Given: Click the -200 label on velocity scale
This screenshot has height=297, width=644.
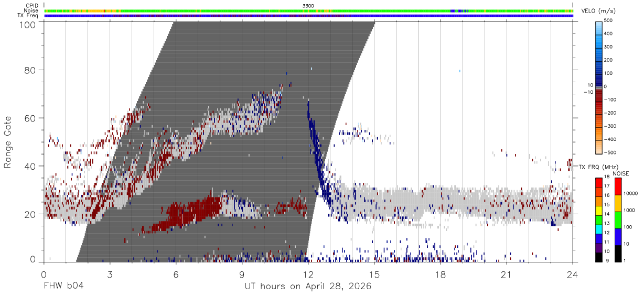Looking at the screenshot, I should (609, 113).
